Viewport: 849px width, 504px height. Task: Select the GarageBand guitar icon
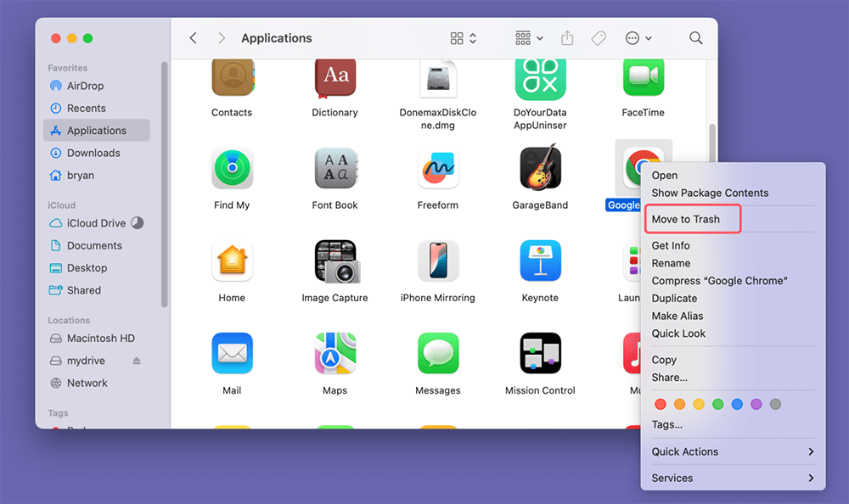tap(540, 169)
